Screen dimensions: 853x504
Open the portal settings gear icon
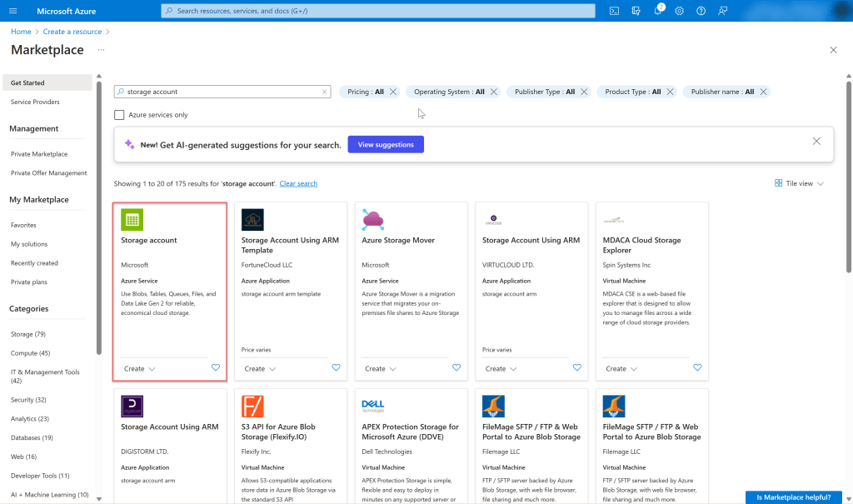point(680,11)
